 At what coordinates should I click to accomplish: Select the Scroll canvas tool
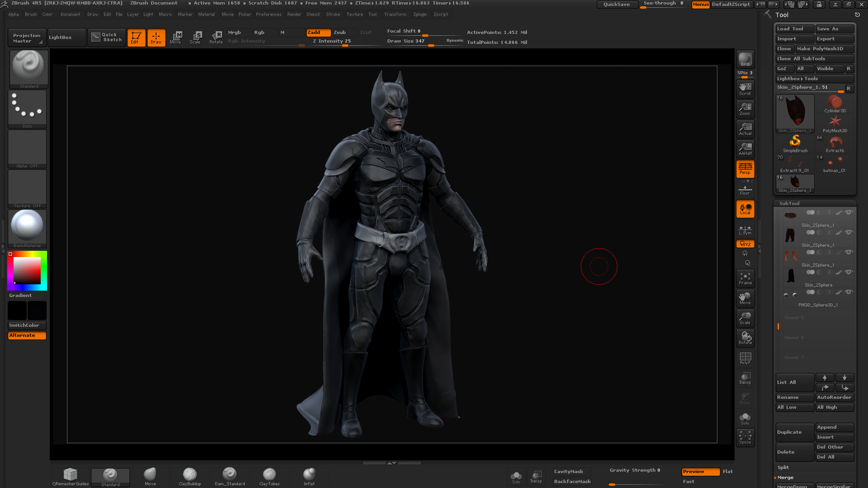[x=745, y=89]
